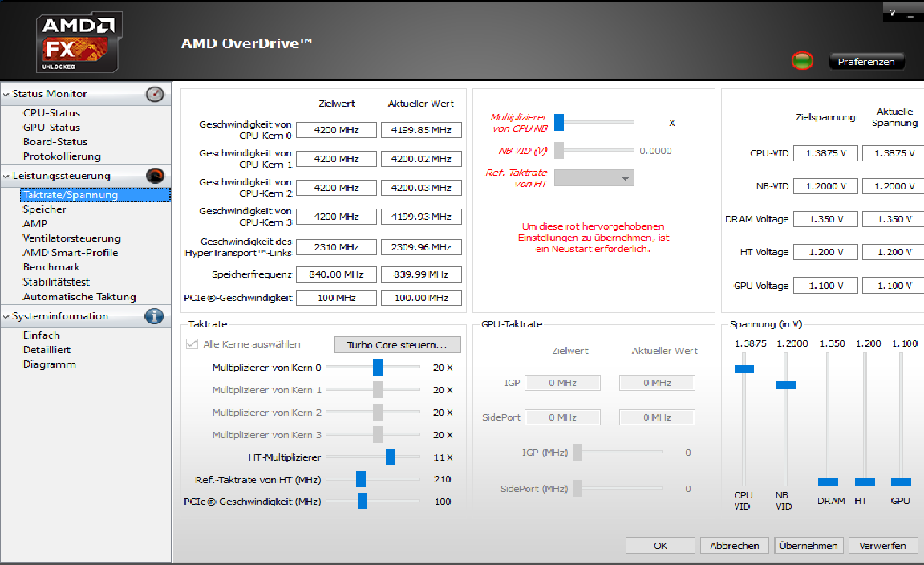Confirm with the OK button

point(660,546)
